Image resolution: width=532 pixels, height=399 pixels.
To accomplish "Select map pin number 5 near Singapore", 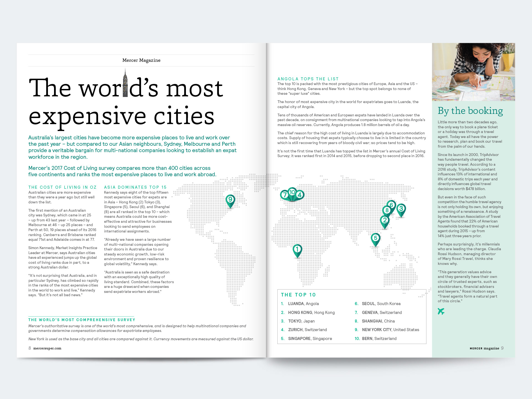I will pyautogui.click(x=375, y=238).
